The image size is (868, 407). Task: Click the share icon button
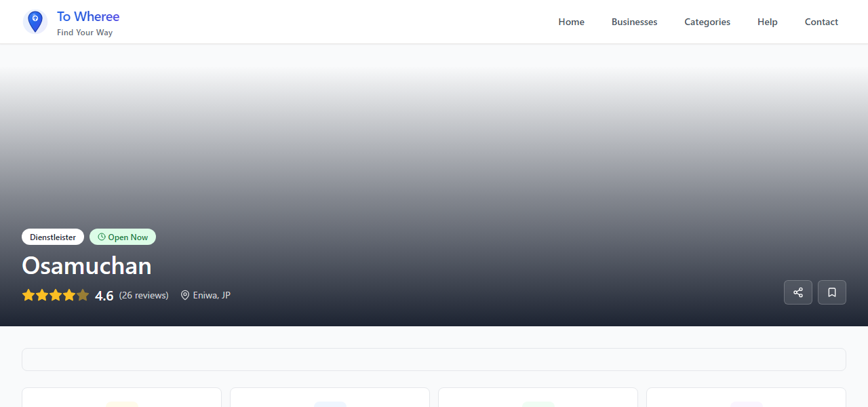click(x=798, y=292)
